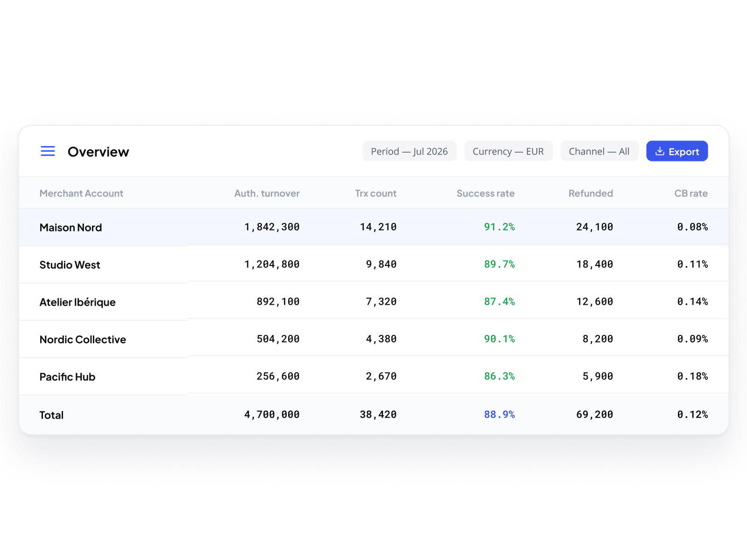Click Maison Nord refunded amount 24,100
This screenshot has width=747, height=560.
click(x=595, y=227)
